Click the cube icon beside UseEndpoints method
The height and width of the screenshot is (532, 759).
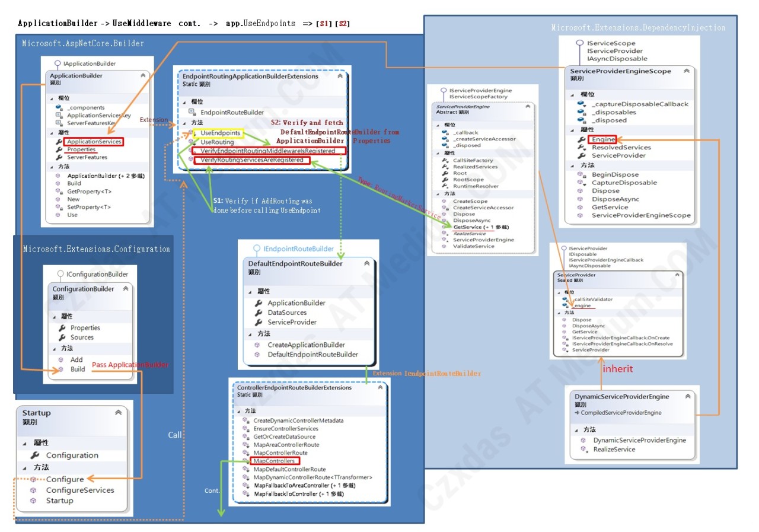tap(192, 133)
